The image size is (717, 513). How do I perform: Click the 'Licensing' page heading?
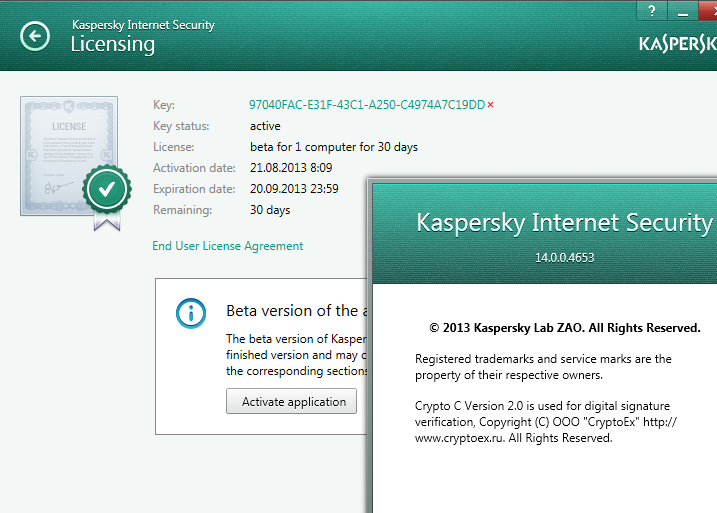click(x=112, y=45)
